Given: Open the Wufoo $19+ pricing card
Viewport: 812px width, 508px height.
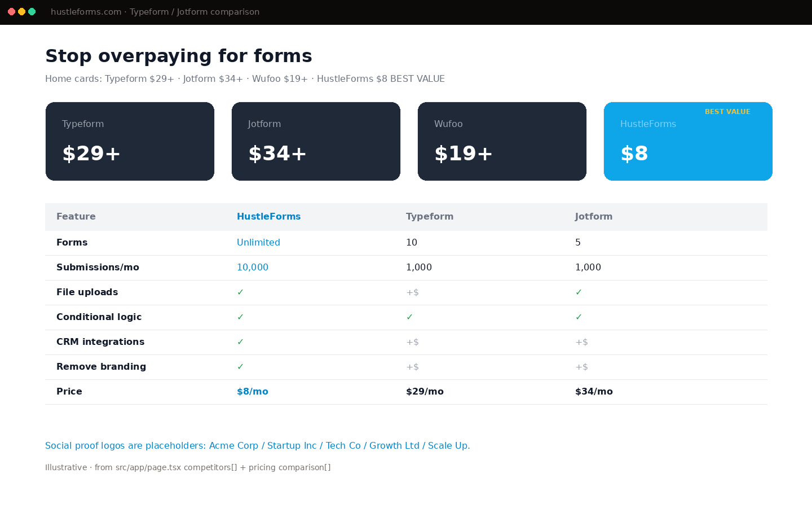Looking at the screenshot, I should click(502, 141).
